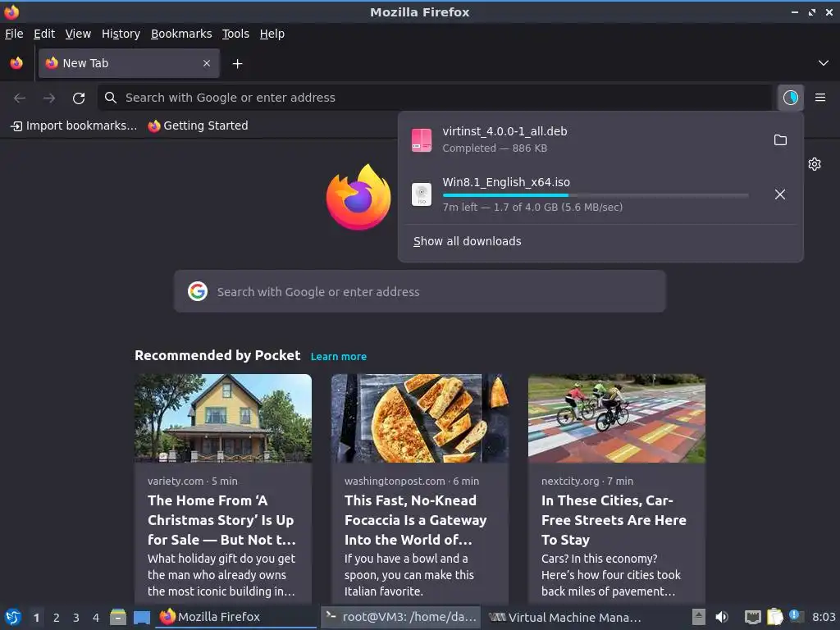Image resolution: width=840 pixels, height=630 pixels.
Task: Open 'The Home From A Christmas Story' article
Action: pyautogui.click(x=221, y=519)
